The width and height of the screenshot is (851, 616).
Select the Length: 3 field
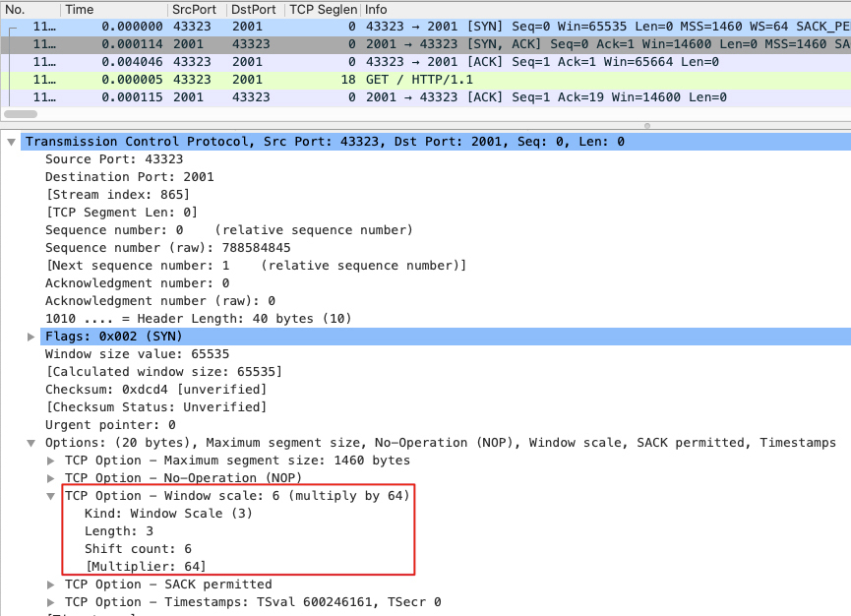[119, 531]
